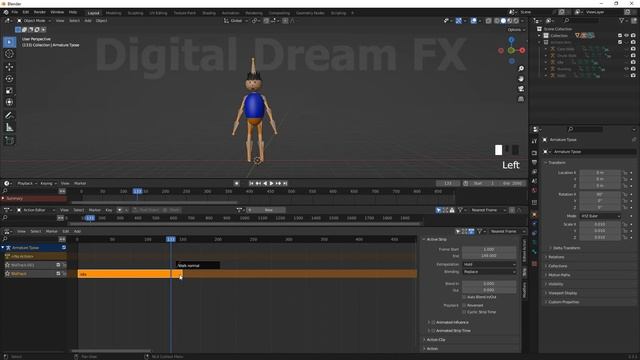Expand the Motion Paths panel
Image resolution: width=640 pixels, height=360 pixels.
(x=559, y=275)
